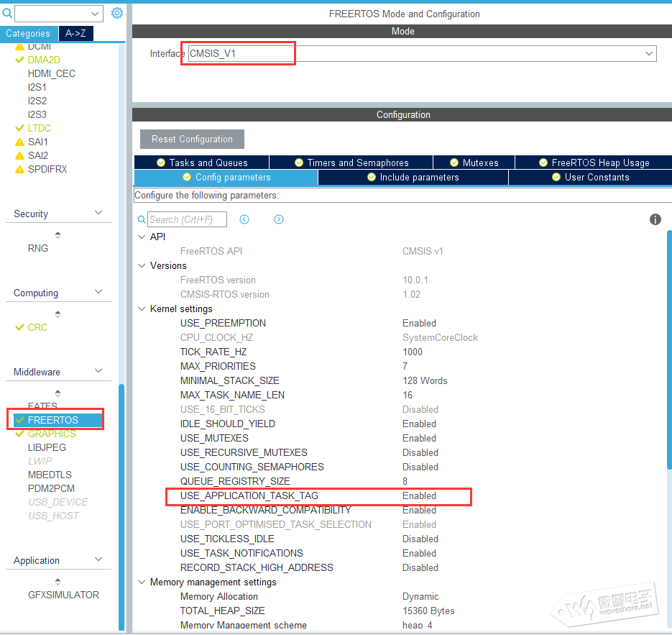Select LTDC peripheral in the sidebar

tap(40, 128)
